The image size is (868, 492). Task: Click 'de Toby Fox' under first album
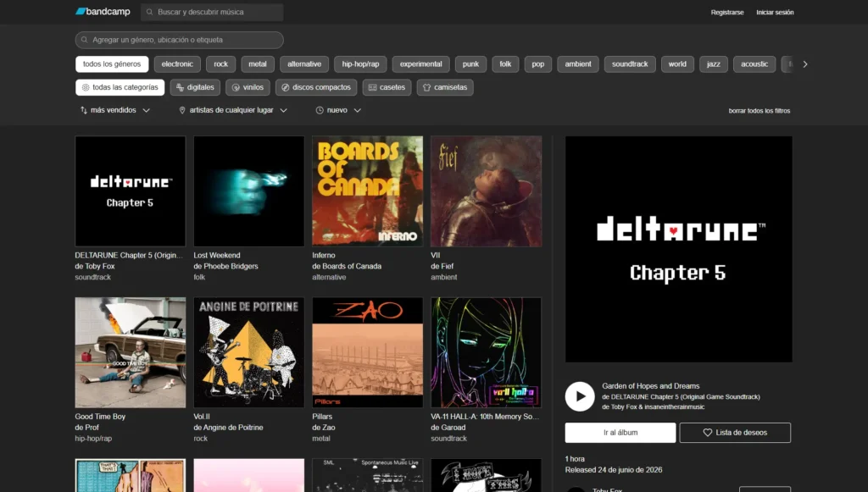coord(95,266)
